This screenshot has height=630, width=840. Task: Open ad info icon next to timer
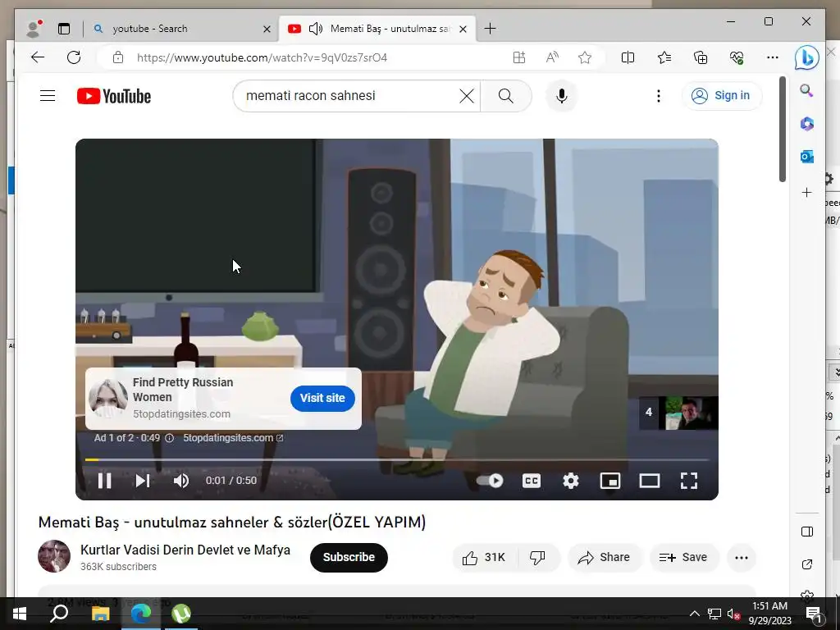tap(169, 438)
